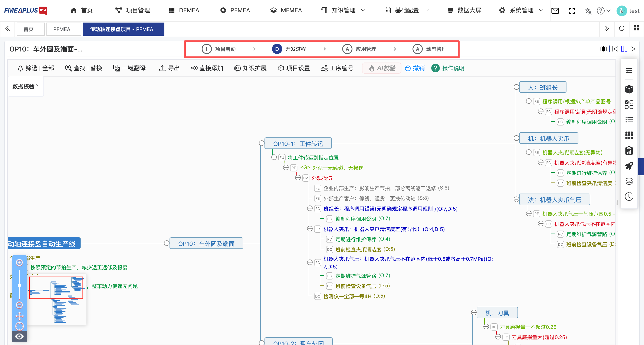
Task: Open the DFMEA menu
Action: point(184,10)
